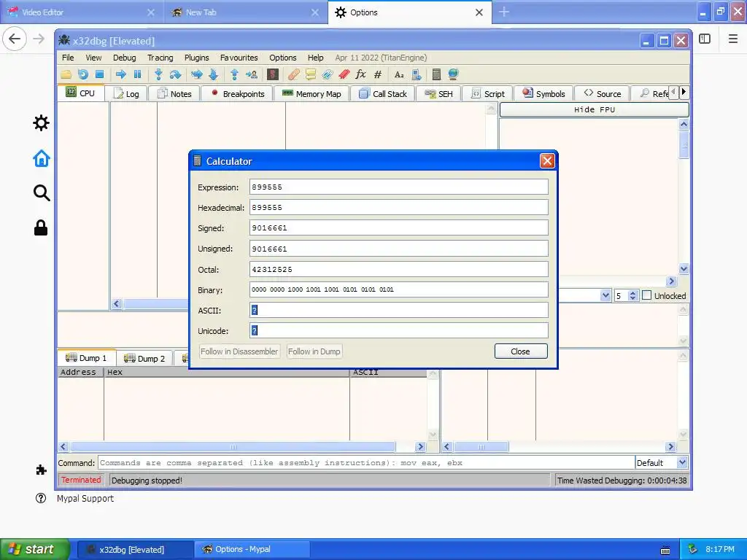
Task: Open Functions with the fx icon
Action: [360, 74]
